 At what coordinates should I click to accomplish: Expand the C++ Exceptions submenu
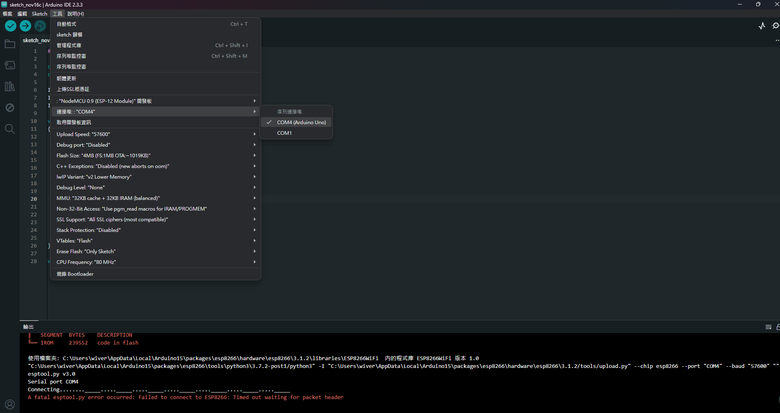[x=156, y=166]
